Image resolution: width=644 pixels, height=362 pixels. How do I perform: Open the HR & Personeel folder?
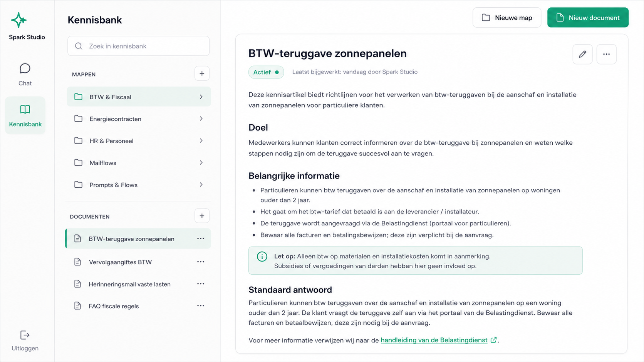pos(139,141)
